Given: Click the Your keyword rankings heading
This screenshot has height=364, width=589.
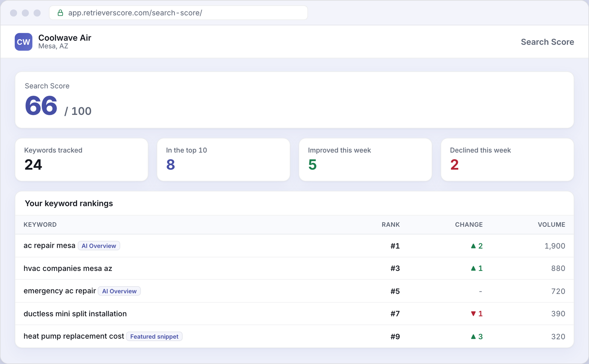Looking at the screenshot, I should click(x=69, y=204).
